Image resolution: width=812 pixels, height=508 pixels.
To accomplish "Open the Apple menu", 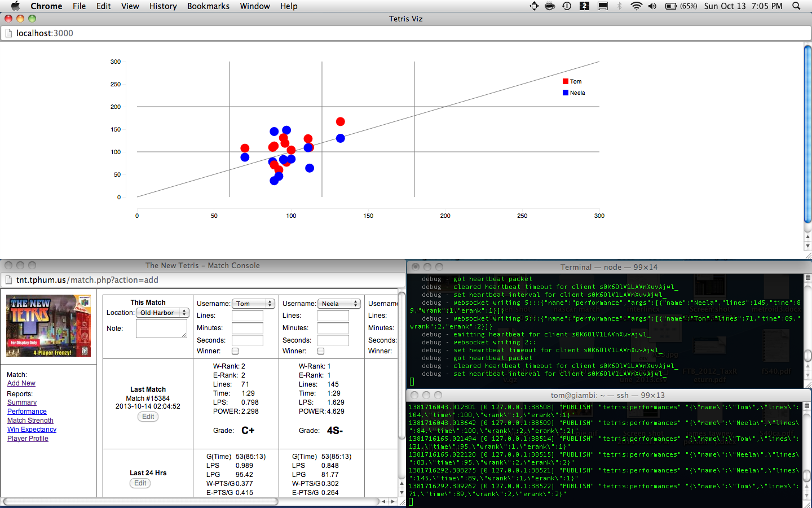I will tap(15, 6).
